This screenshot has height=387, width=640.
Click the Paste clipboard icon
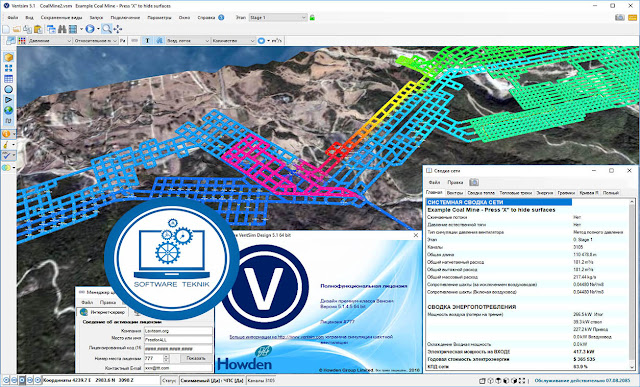[38, 29]
